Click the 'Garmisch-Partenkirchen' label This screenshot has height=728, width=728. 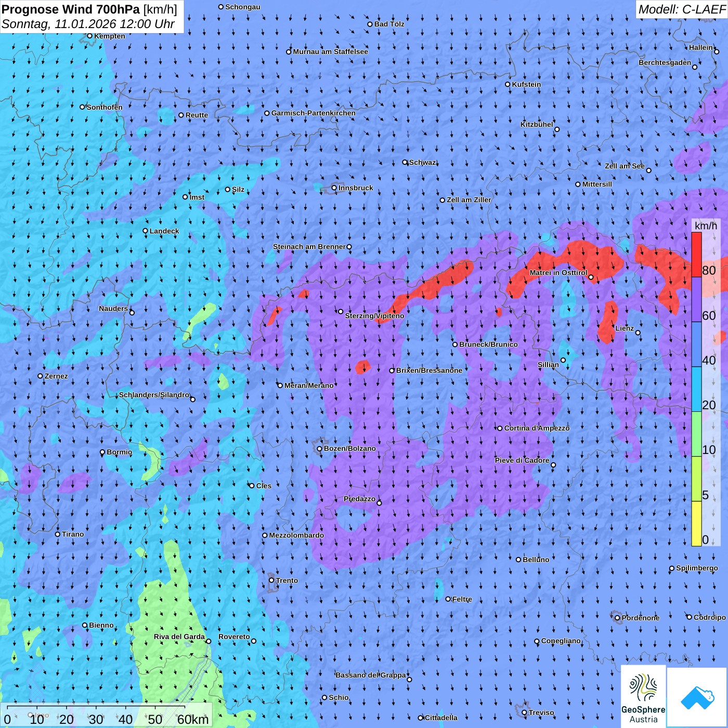(x=314, y=113)
